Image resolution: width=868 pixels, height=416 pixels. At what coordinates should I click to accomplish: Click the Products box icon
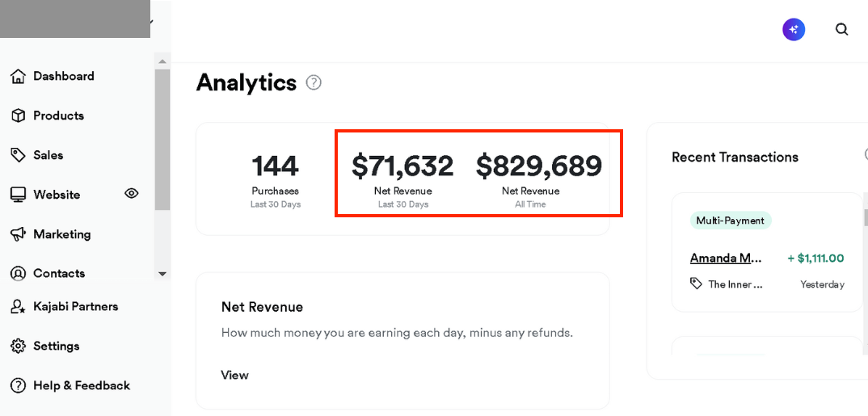(x=18, y=116)
